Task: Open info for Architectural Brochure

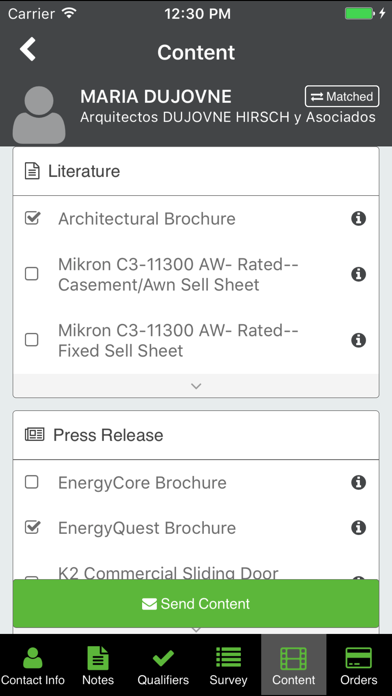Action: (358, 218)
